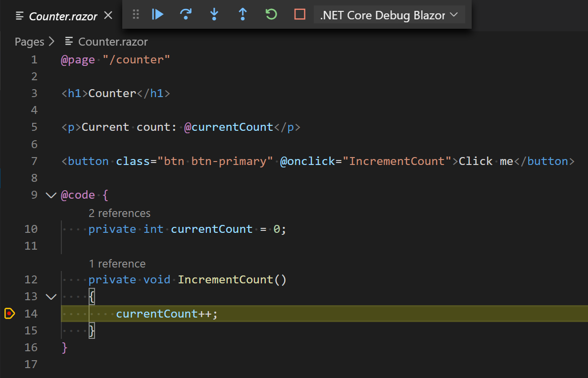Select the Step Over debug icon

pos(186,14)
